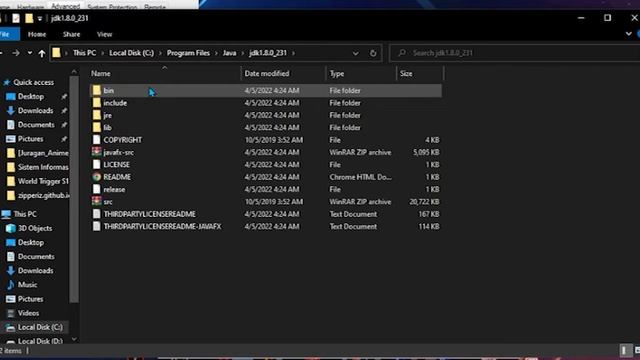Click the 3D Objects cube icon
Image resolution: width=640 pixels, height=360 pixels.
coord(11,228)
